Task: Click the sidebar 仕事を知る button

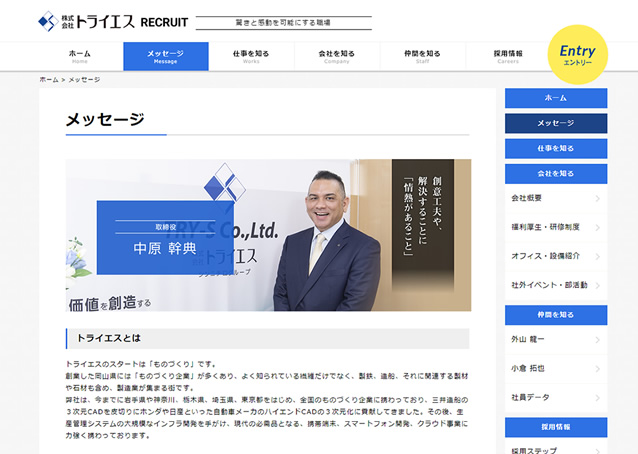Action: pos(556,148)
